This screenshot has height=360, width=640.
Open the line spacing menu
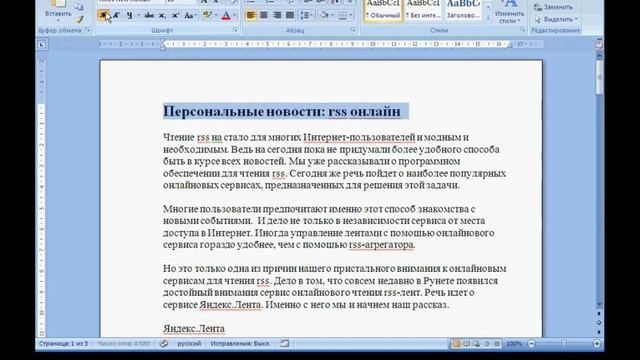306,15
